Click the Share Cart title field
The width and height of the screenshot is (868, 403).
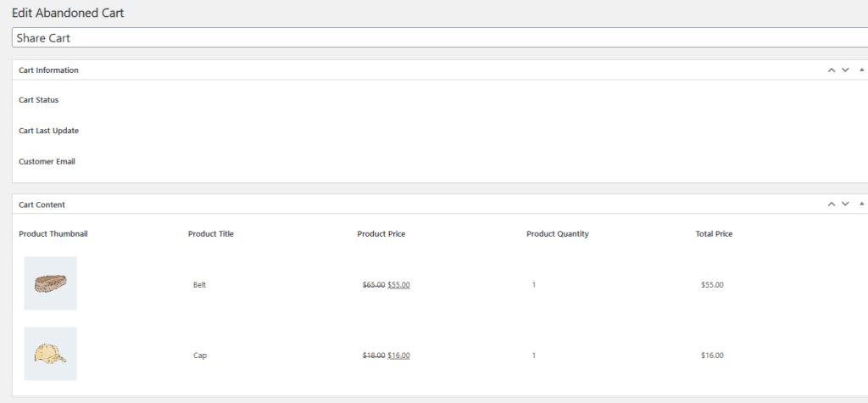[424, 38]
